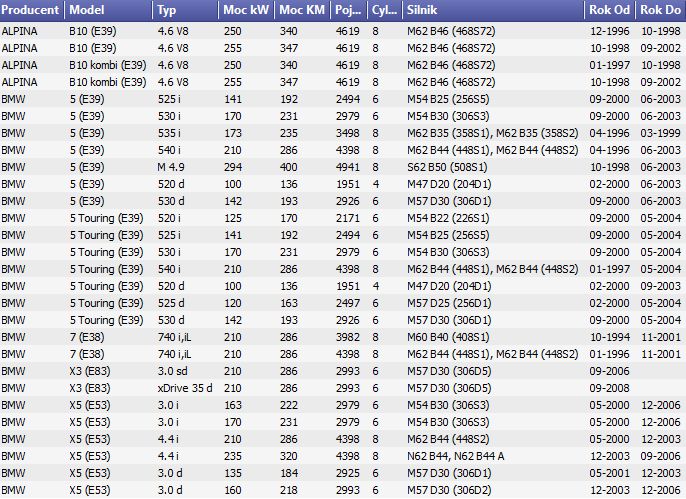686x499 pixels.
Task: Sort by the Moc kW column header
Action: [246, 10]
